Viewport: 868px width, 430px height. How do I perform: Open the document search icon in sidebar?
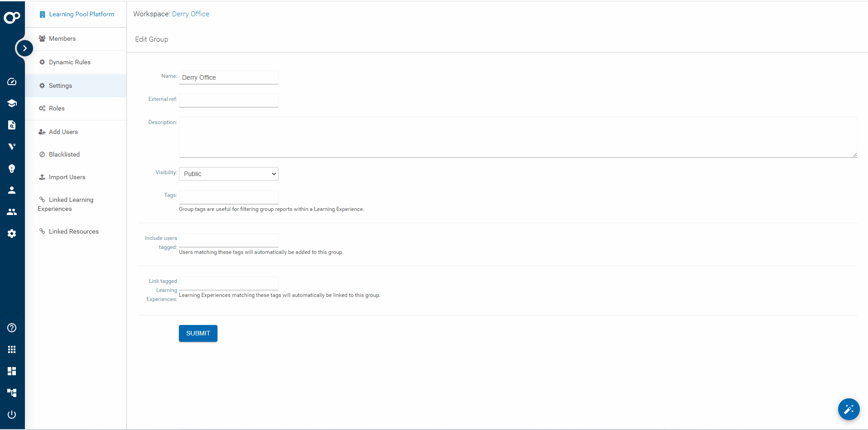(x=12, y=125)
